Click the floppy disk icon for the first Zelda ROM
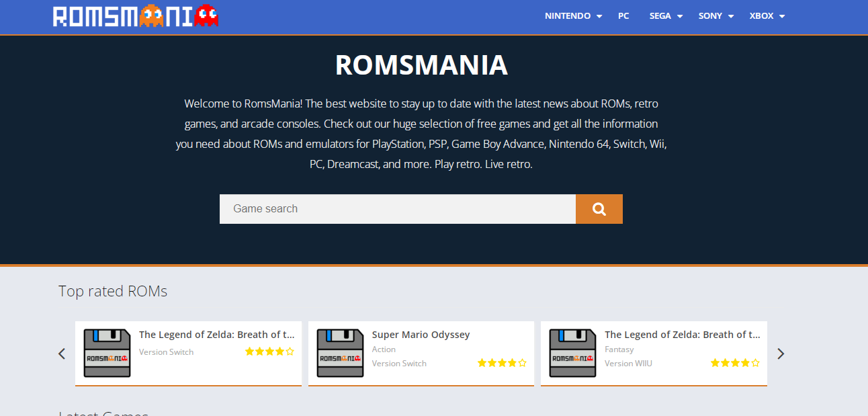 point(107,352)
